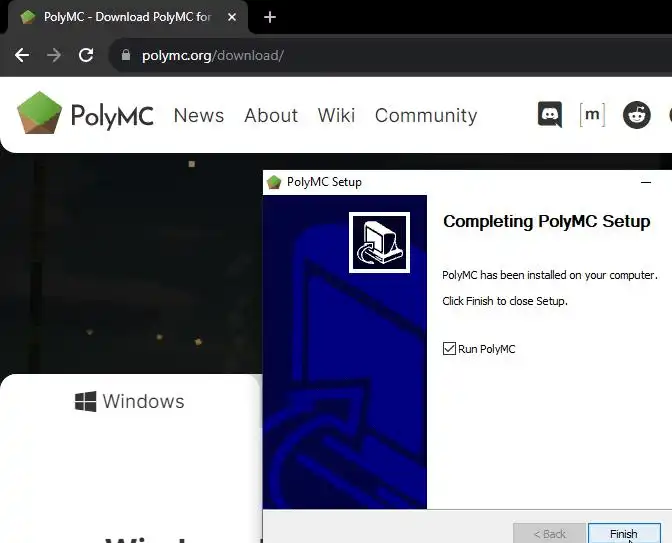Click the "Completing PolyMC Setup" heading
The height and width of the screenshot is (543, 672).
[546, 222]
